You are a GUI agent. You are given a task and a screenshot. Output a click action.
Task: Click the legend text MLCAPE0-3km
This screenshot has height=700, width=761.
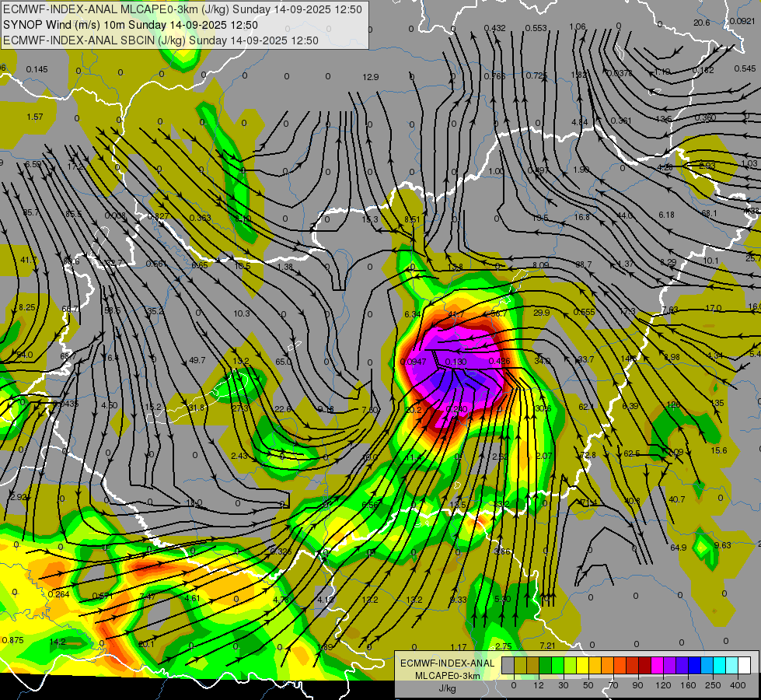[x=448, y=676]
